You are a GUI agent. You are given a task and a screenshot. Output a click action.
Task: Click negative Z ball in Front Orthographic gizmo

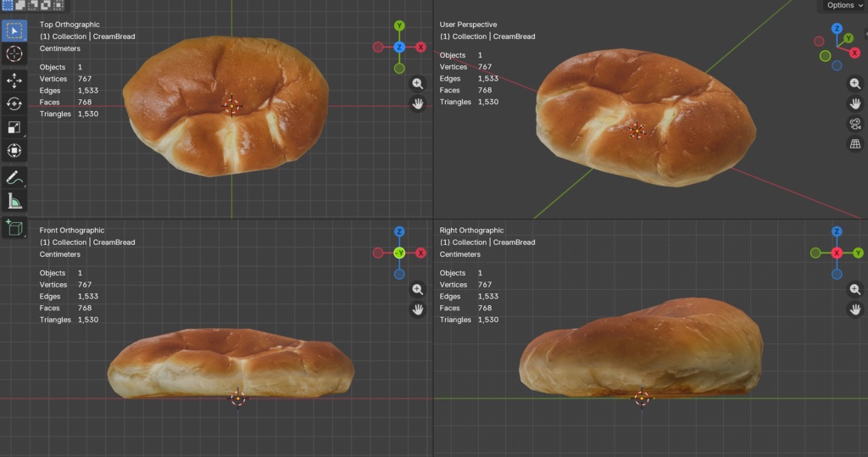click(x=399, y=274)
